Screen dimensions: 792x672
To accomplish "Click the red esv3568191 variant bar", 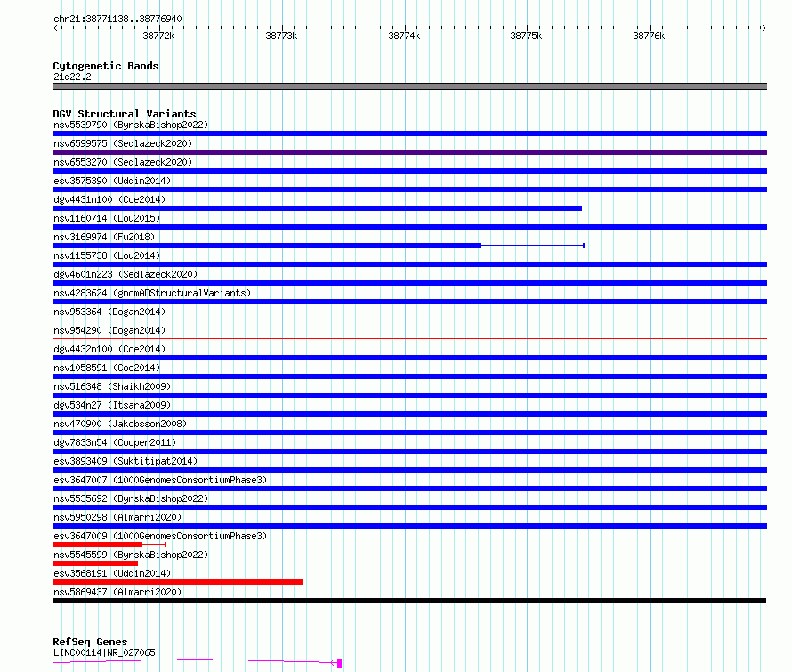I will (x=178, y=582).
